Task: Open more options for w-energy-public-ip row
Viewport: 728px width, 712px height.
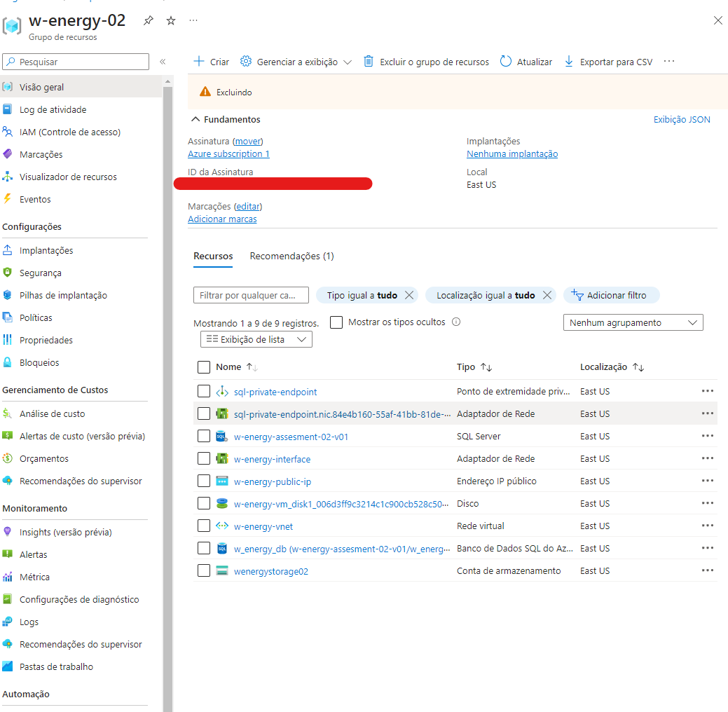Action: tap(707, 481)
